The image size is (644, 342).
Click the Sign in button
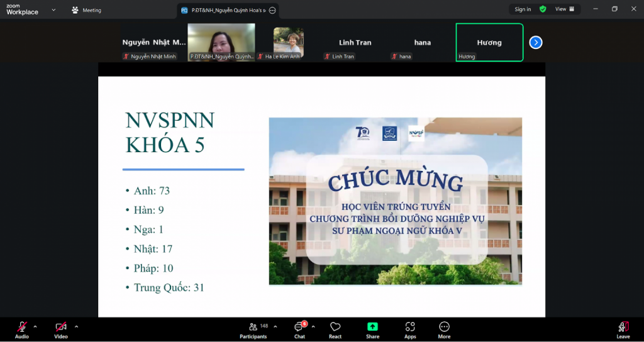coord(522,9)
